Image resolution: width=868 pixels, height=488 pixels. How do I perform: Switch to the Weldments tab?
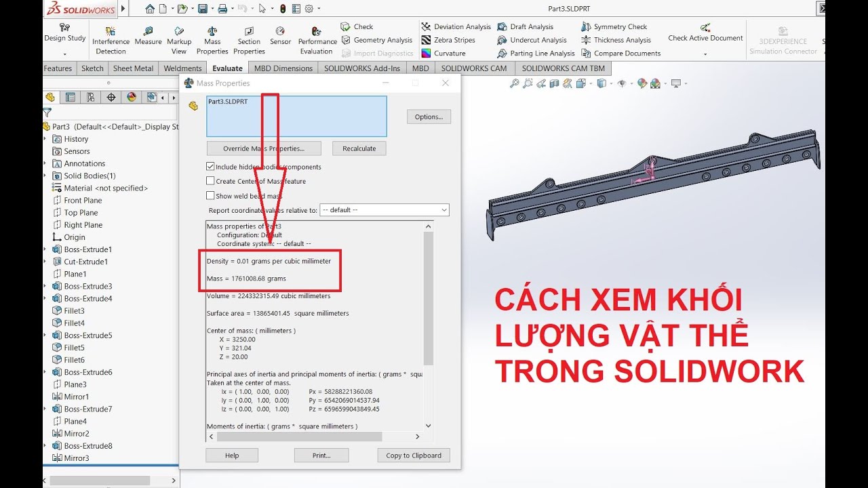pos(183,68)
